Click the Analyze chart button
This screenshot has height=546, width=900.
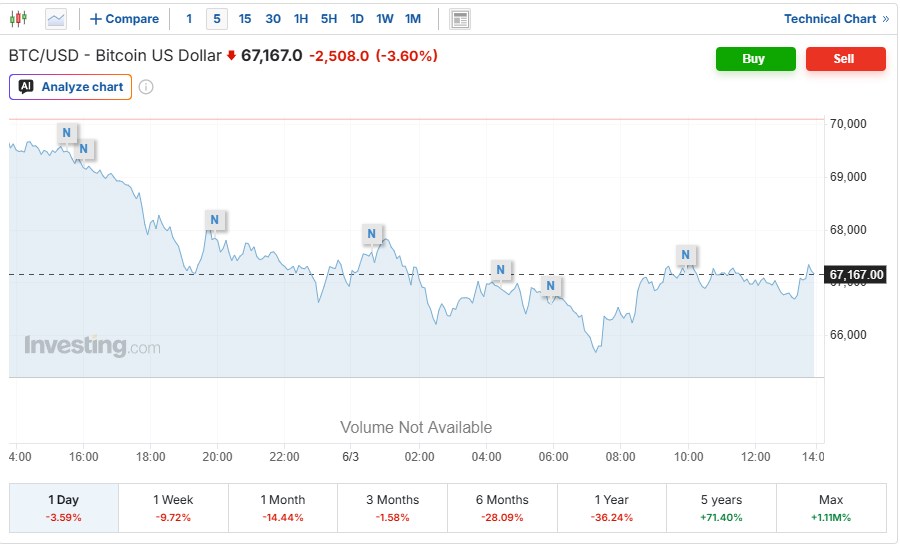pyautogui.click(x=71, y=87)
